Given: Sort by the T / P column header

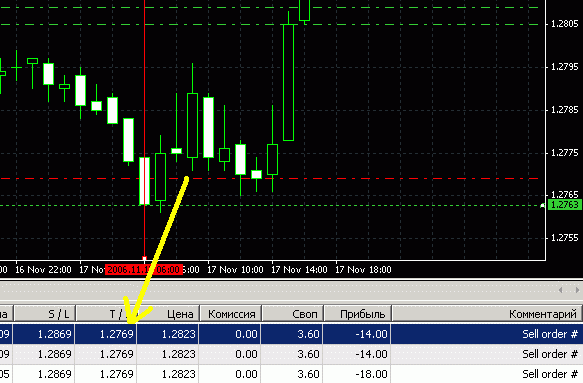Looking at the screenshot, I should pos(106,314).
